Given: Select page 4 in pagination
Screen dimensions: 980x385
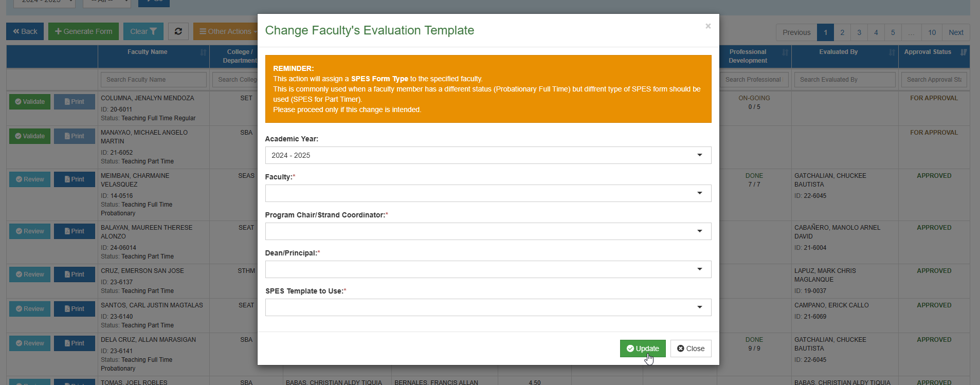Looking at the screenshot, I should [876, 32].
